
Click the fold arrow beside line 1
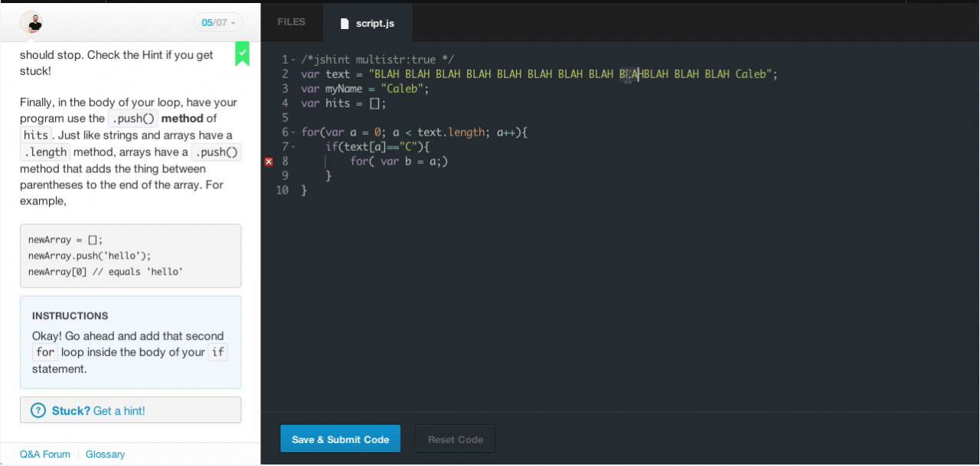(x=292, y=59)
